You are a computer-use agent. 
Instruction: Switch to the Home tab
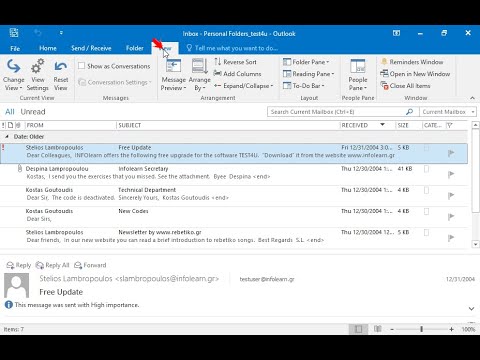point(48,48)
